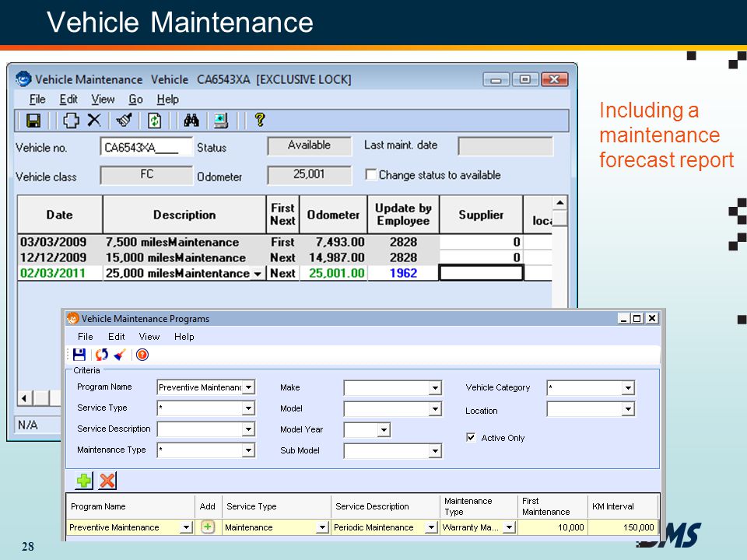Click the floppy disk save icon in Vehicle Maintenance toolbar
Screen dimensions: 747x560
(33, 121)
